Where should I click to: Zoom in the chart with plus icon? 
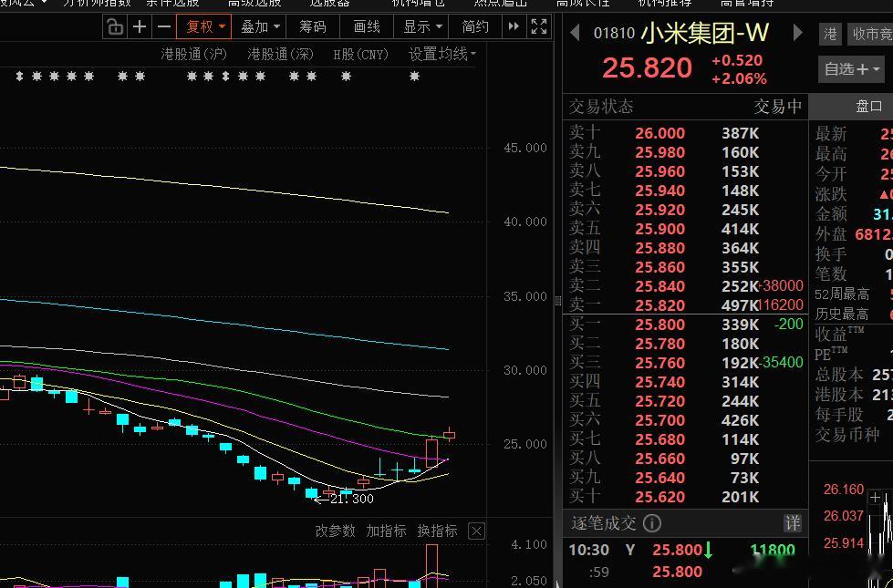pos(140,26)
